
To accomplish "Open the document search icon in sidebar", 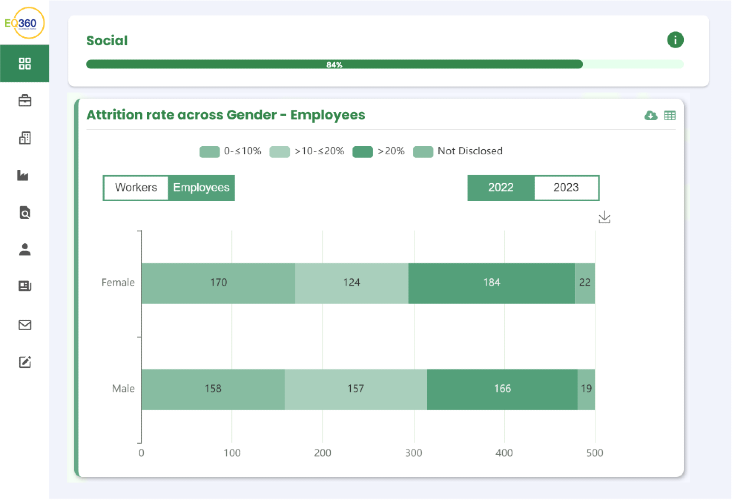I will 25,212.
